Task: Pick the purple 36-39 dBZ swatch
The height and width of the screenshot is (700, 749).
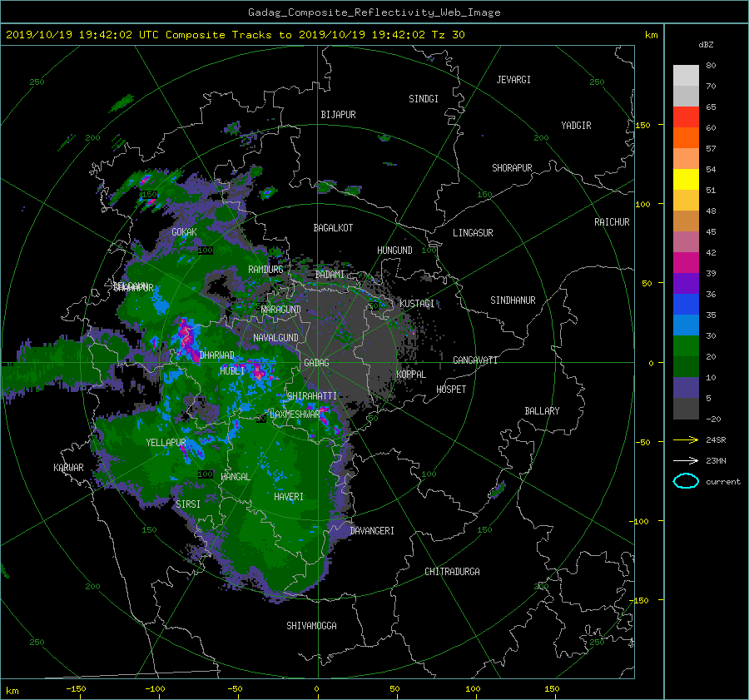Action: (686, 283)
